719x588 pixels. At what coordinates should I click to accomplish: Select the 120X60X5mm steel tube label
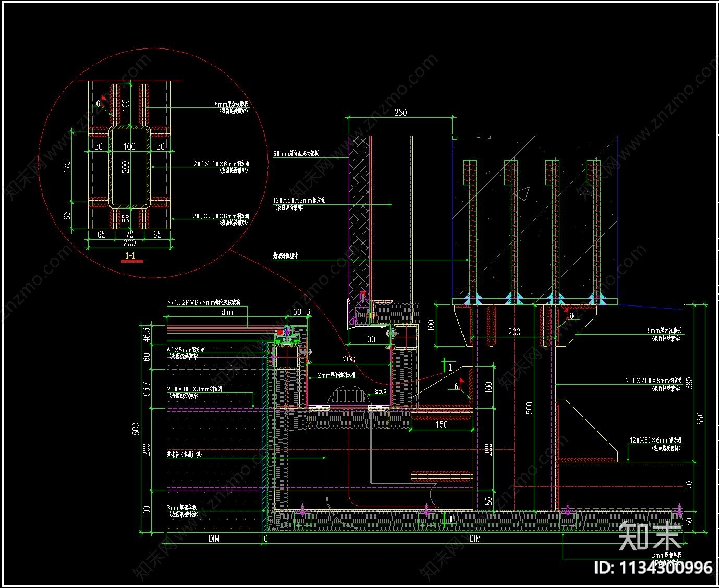[x=299, y=200]
